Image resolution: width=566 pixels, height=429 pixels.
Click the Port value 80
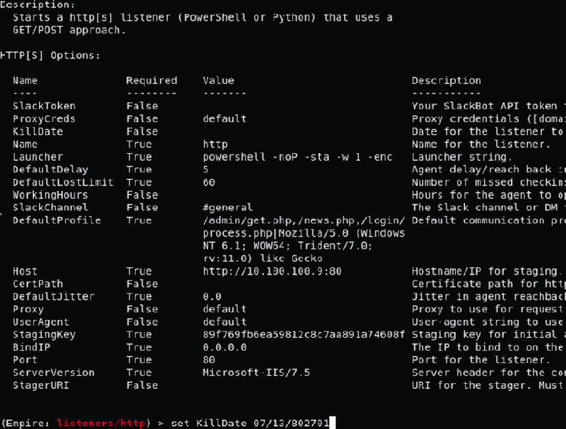tap(209, 360)
